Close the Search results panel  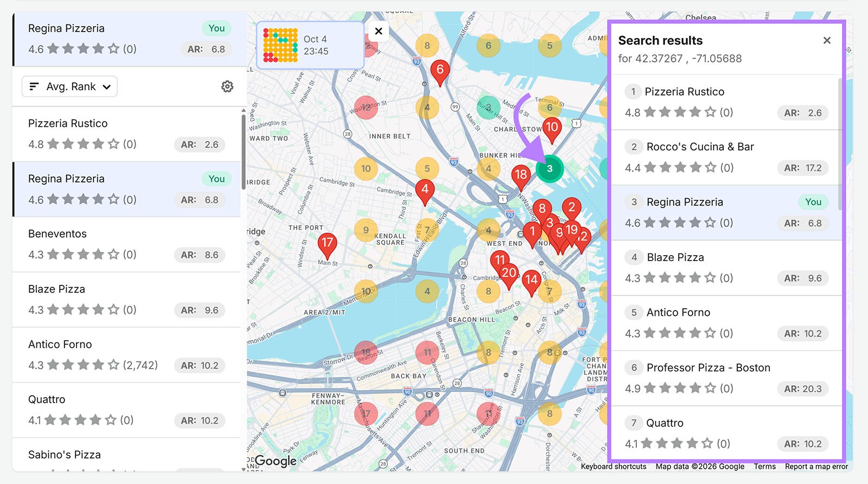tap(827, 40)
